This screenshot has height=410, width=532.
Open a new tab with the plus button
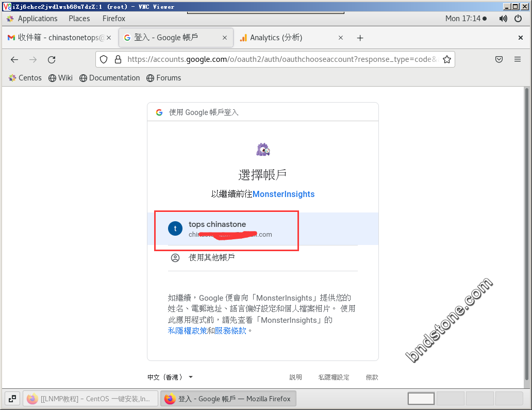360,38
